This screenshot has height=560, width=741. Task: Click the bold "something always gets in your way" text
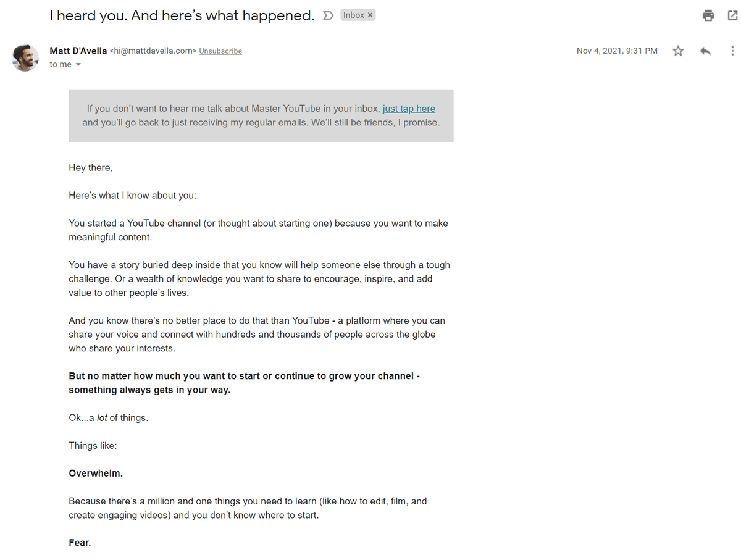[149, 390]
